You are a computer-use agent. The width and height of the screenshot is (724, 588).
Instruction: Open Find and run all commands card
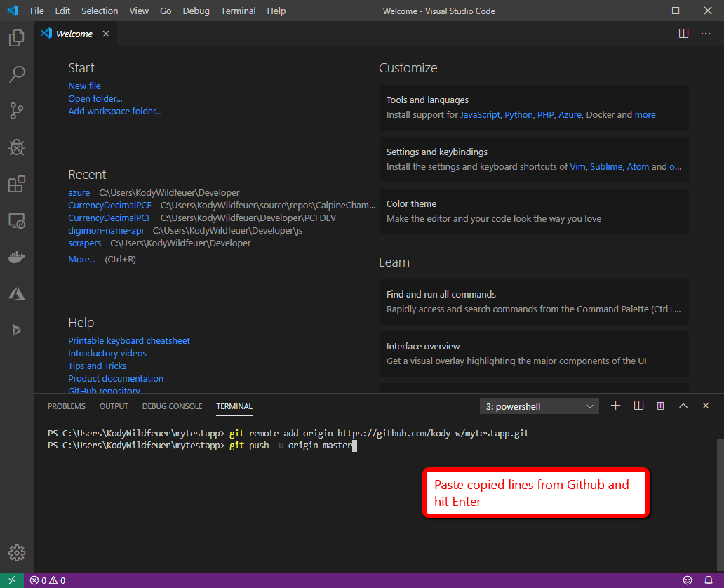[534, 302]
